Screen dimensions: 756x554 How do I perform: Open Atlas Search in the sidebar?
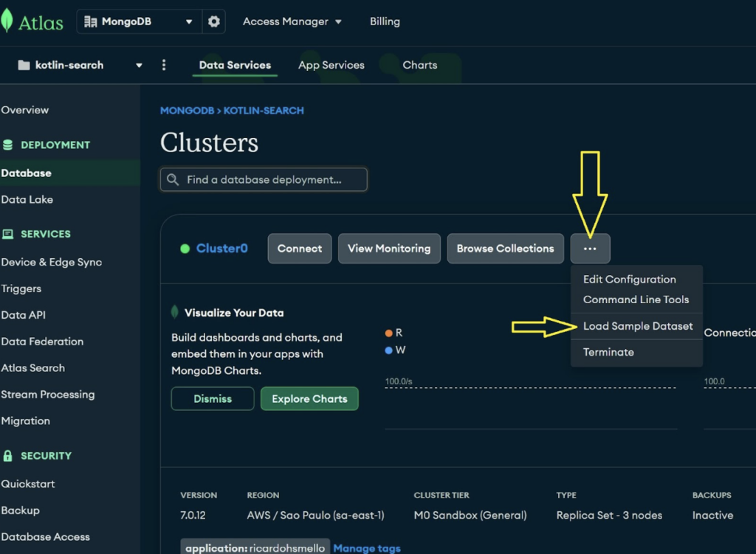33,368
